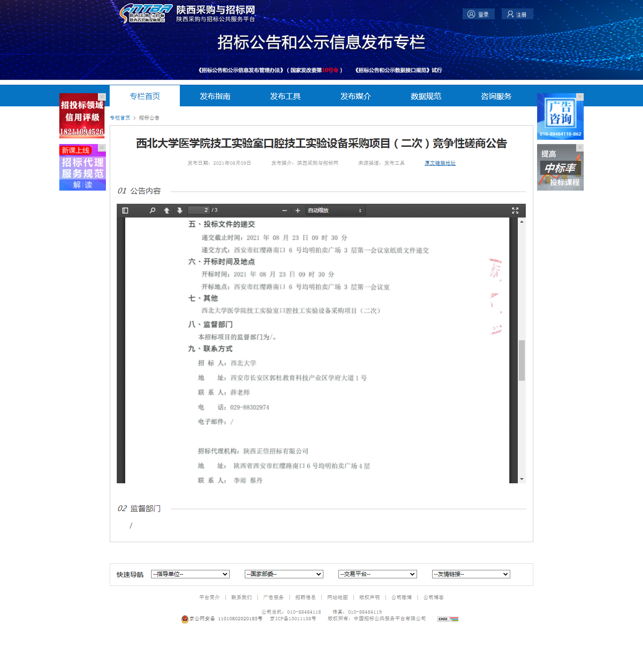Switch PDF viewer to fullscreen mode
The image size is (643, 672).
[515, 210]
